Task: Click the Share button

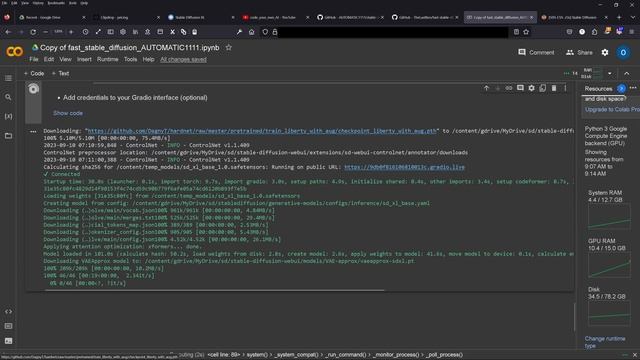Action: tap(579, 52)
